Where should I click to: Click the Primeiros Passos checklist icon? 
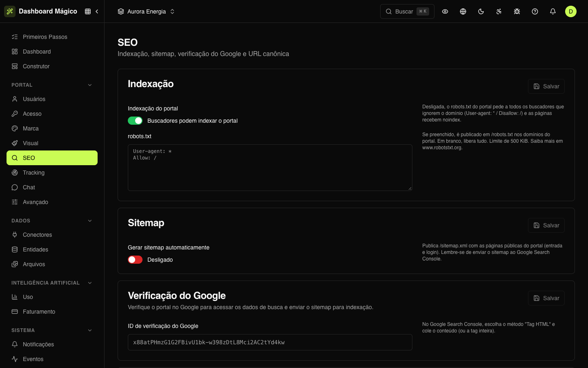[x=15, y=37]
